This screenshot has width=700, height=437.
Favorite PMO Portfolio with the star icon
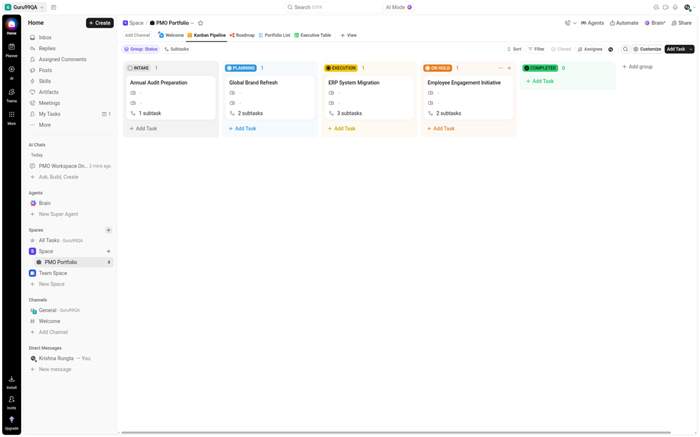coord(200,23)
